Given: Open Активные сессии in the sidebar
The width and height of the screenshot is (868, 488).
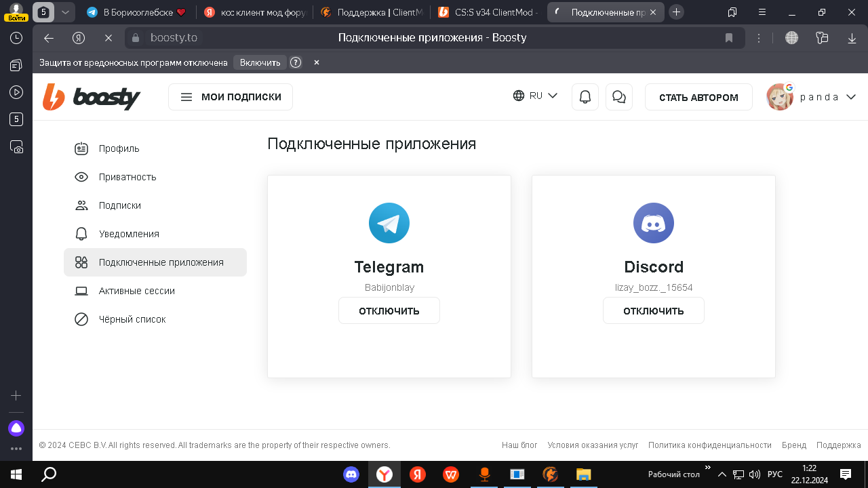Looking at the screenshot, I should [x=136, y=291].
